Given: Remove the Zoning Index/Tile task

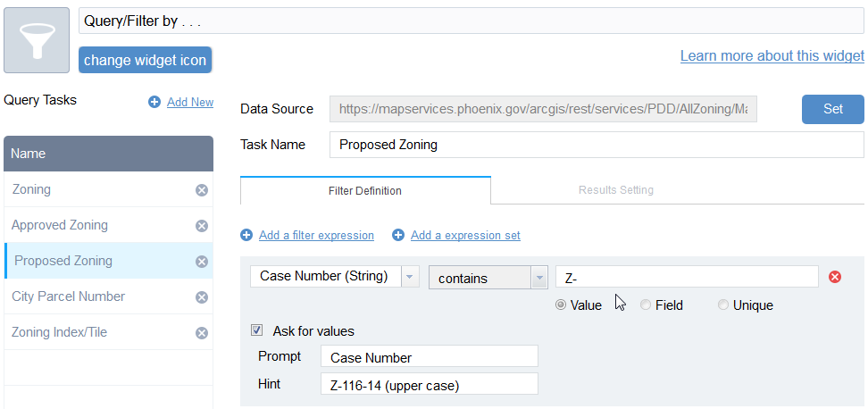Looking at the screenshot, I should pos(202,333).
